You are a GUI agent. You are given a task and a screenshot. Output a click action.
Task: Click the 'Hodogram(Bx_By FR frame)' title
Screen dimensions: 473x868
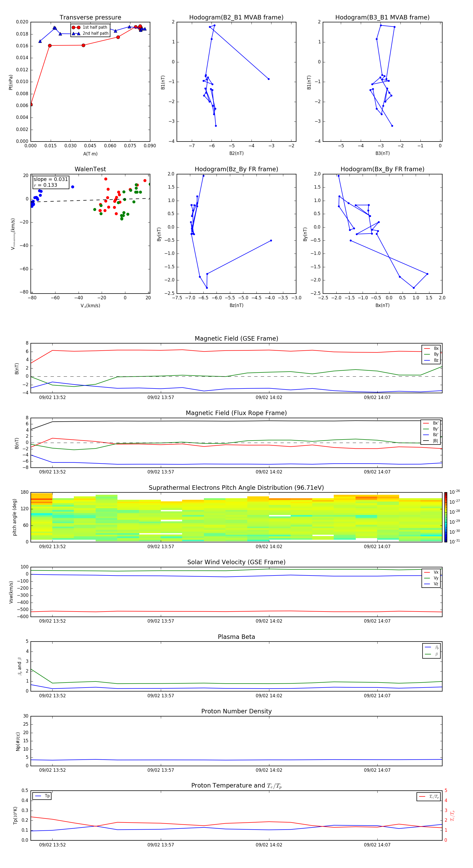tap(382, 169)
